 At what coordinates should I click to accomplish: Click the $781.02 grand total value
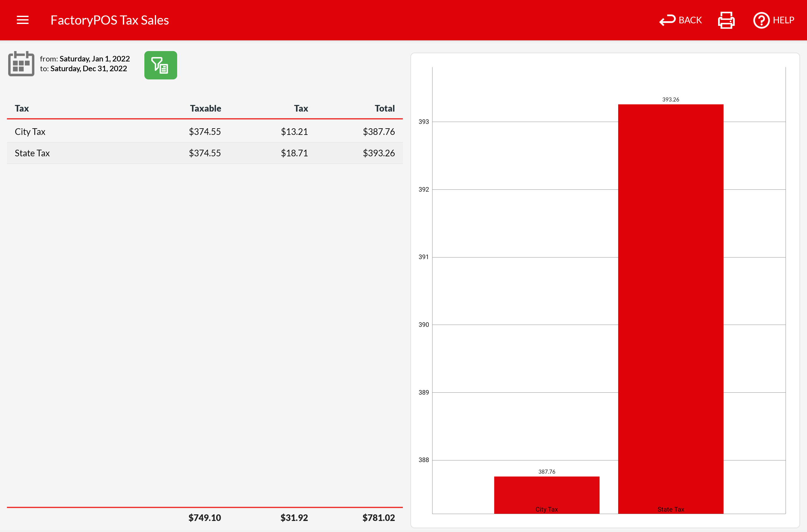(378, 518)
